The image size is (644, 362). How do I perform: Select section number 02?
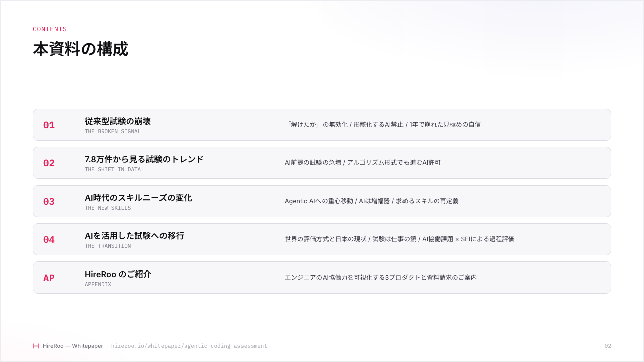click(49, 163)
